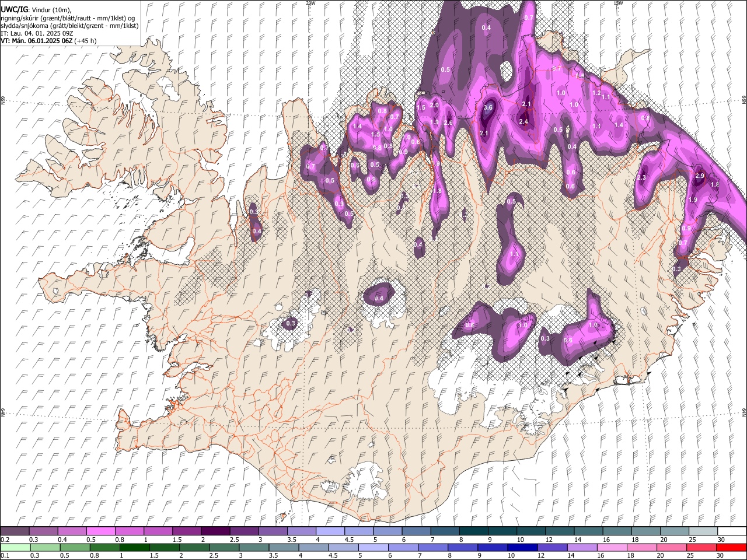Pick the pale bottom-row legend swatch labeled 0.1
This screenshot has height=560, width=747.
[15, 547]
